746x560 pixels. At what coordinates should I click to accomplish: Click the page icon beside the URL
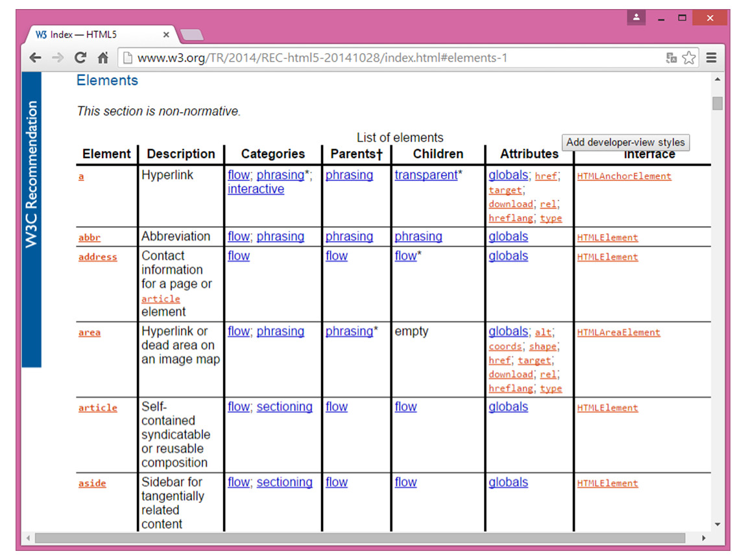(x=127, y=58)
